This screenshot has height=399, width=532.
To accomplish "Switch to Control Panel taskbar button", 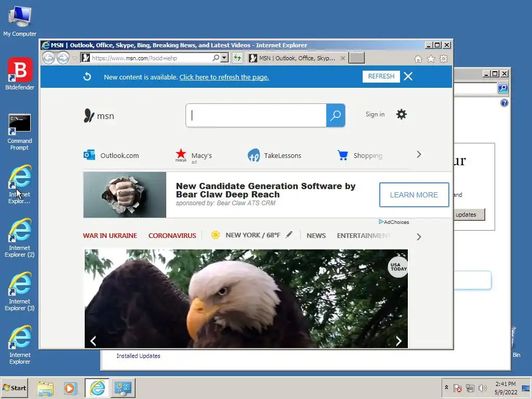I will [123, 388].
